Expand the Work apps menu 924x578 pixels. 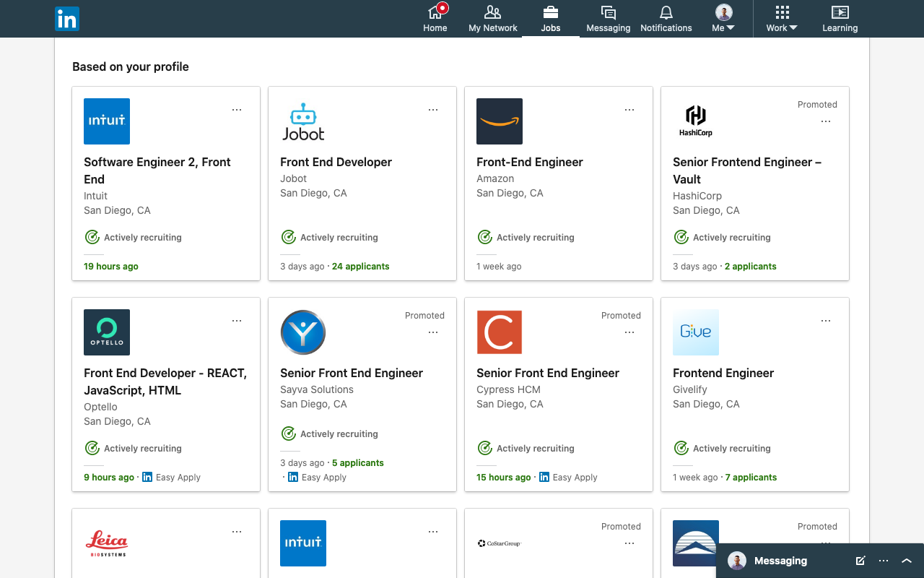click(782, 19)
